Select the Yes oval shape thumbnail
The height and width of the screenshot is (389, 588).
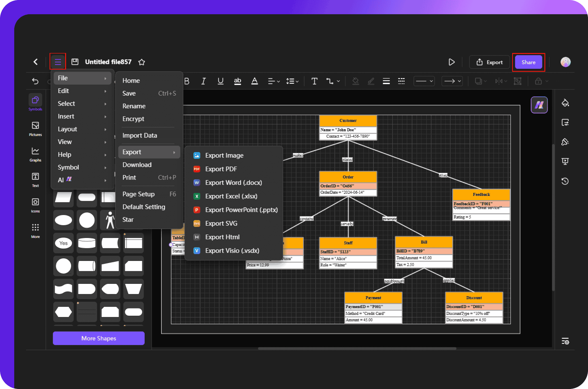pos(63,243)
